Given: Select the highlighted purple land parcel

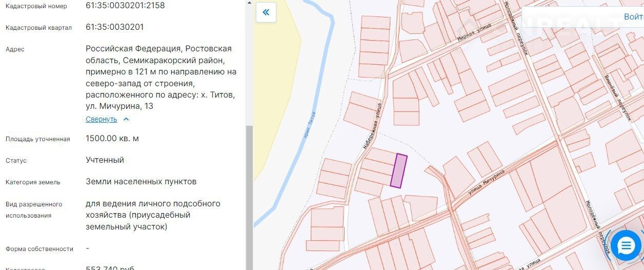Looking at the screenshot, I should coord(398,171).
